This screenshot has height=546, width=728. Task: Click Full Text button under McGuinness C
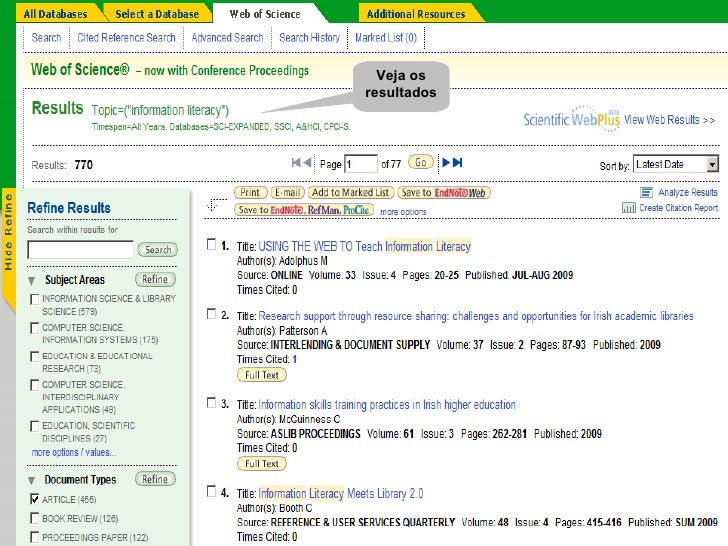(262, 463)
